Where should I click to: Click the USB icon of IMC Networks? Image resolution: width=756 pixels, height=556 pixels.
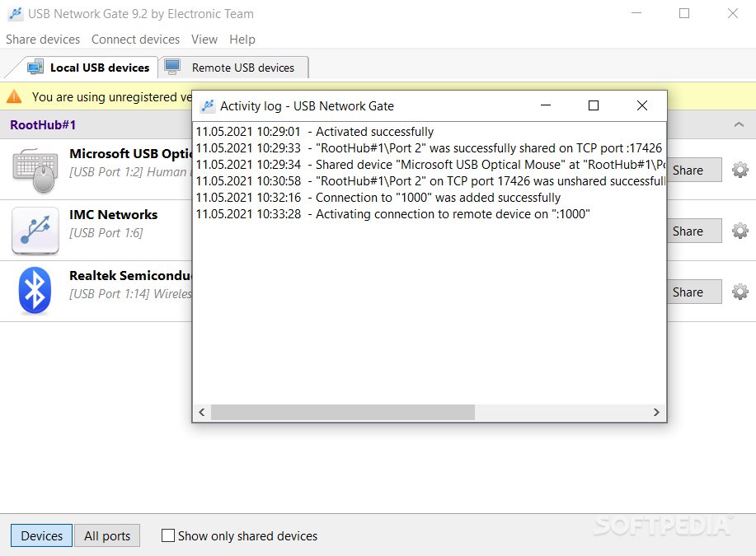(x=35, y=231)
